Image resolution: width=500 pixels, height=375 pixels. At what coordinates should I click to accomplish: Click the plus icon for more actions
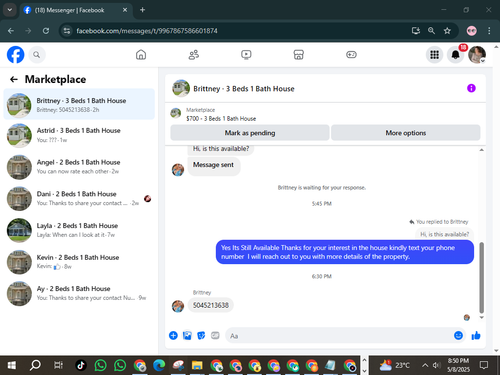[173, 335]
